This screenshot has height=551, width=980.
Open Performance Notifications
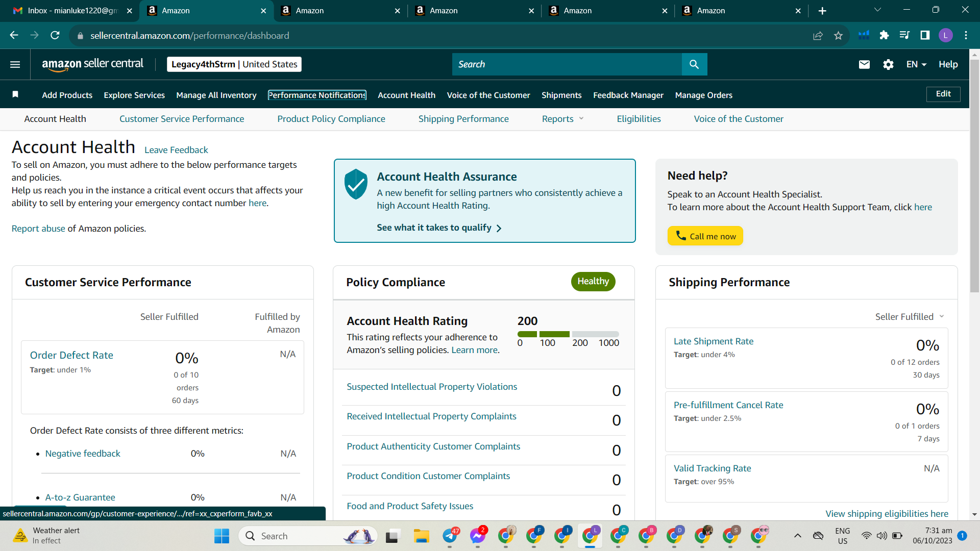317,95
